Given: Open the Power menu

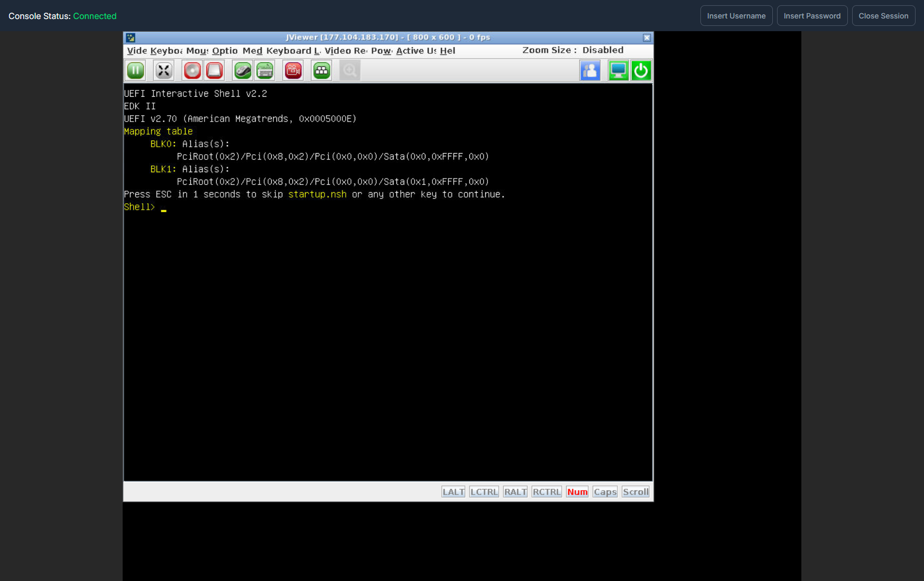Looking at the screenshot, I should [x=381, y=51].
